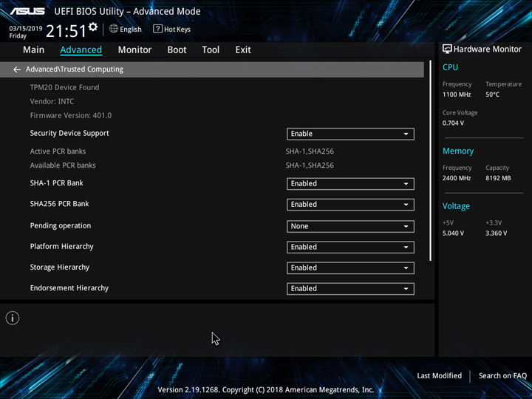This screenshot has height=399, width=532.
Task: Open the Security Device Support dropdown
Action: [350, 134]
